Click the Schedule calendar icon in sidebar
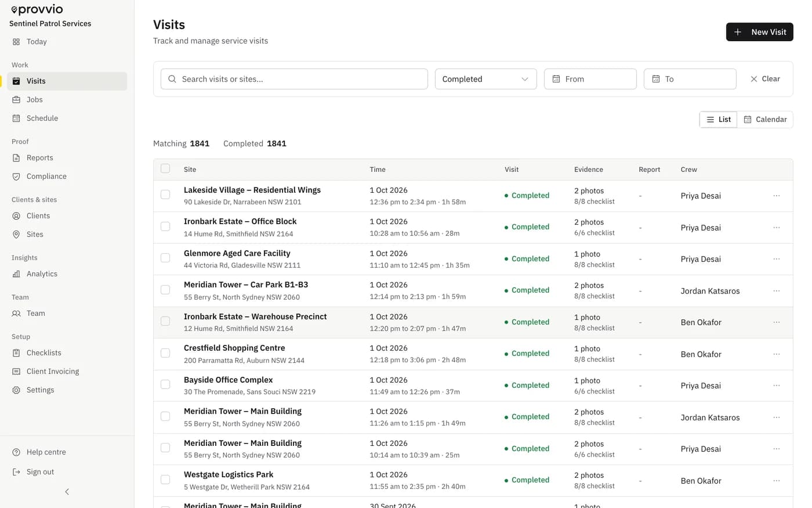Screen dimensions: 812x508 click(16, 118)
